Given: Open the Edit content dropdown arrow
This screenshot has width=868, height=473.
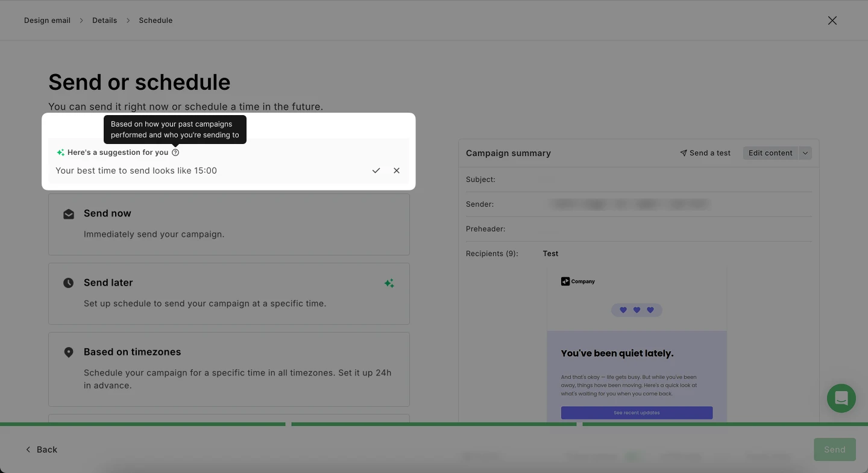Looking at the screenshot, I should click(x=805, y=153).
